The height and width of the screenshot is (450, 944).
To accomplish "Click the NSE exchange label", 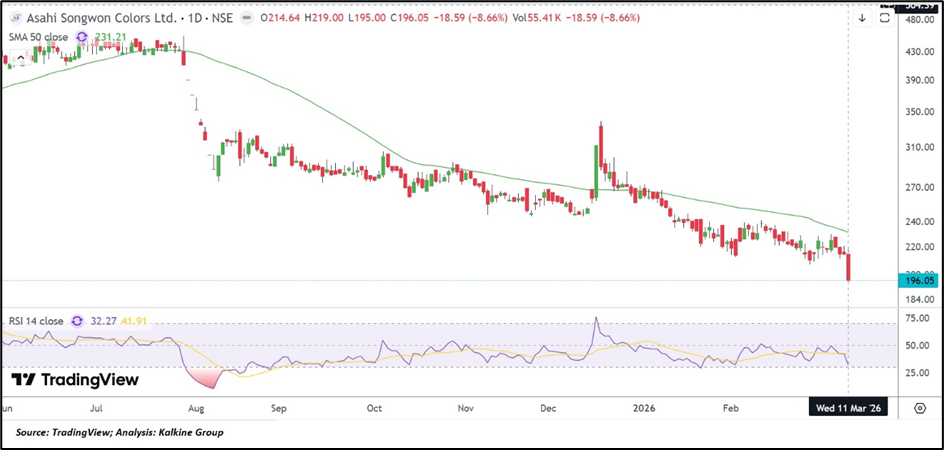I will (221, 18).
